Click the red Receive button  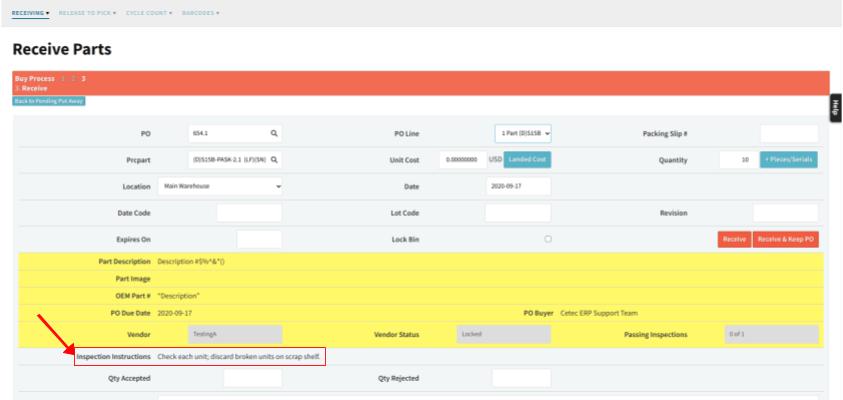point(734,240)
